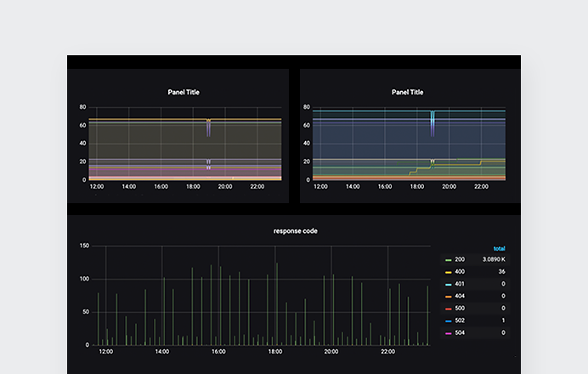Click green color swatch for 200
This screenshot has width=588, height=374.
coord(448,260)
